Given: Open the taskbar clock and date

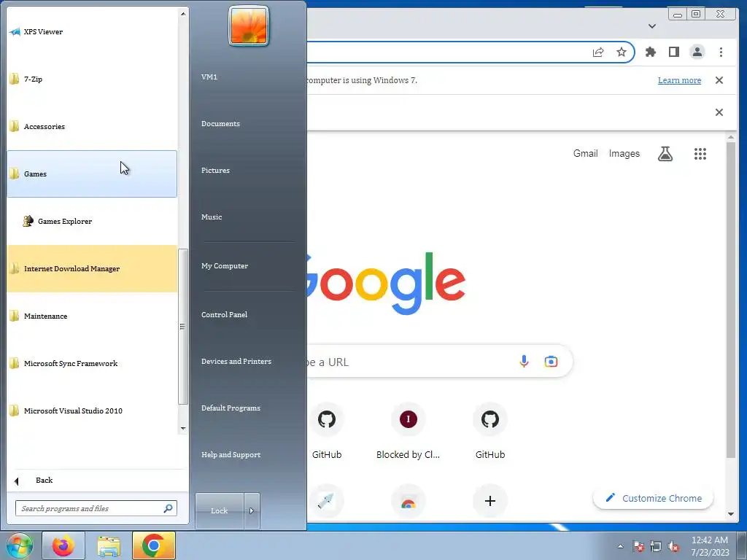Looking at the screenshot, I should (x=710, y=546).
